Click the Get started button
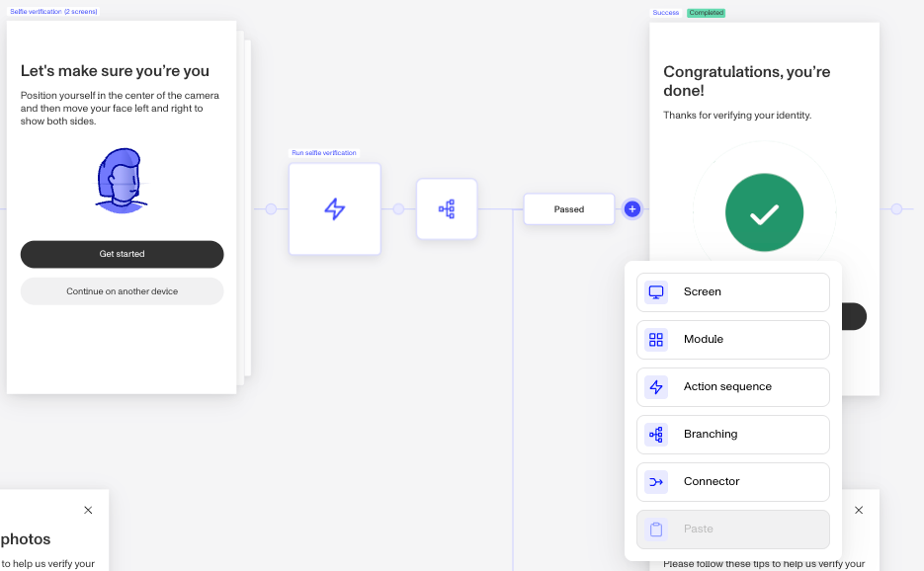The height and width of the screenshot is (571, 924). click(122, 254)
